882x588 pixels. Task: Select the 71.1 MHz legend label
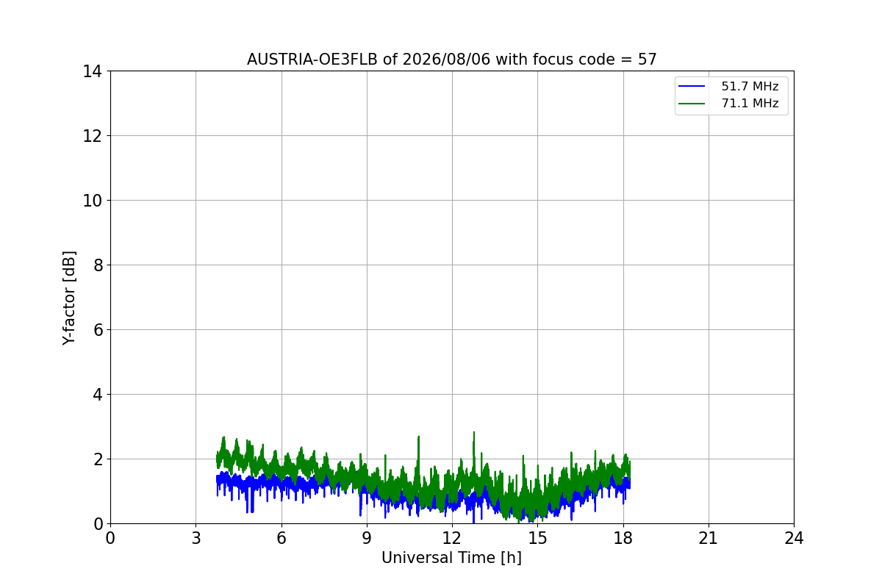click(x=750, y=104)
